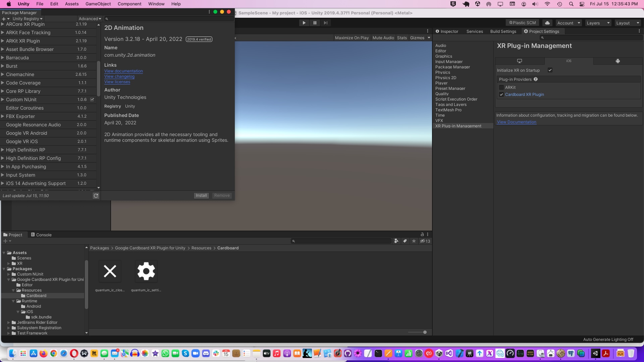Open the Layers dropdown in toolbar
644x362 pixels.
(x=598, y=23)
